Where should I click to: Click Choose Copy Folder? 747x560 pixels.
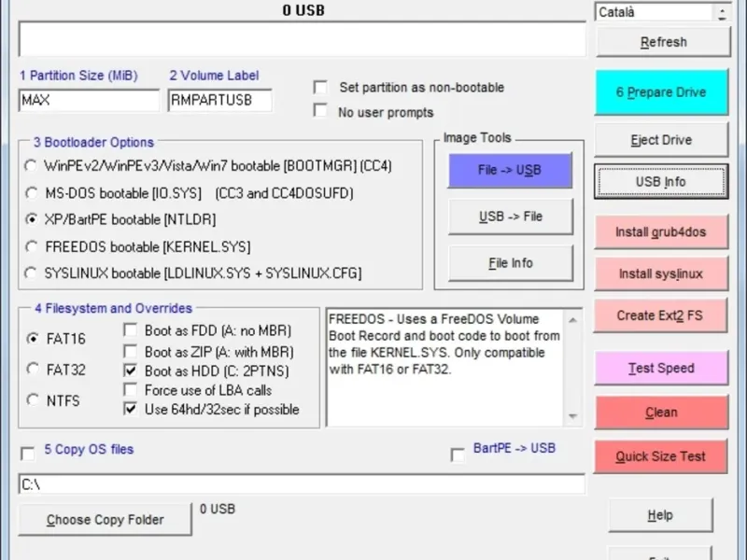pos(105,519)
